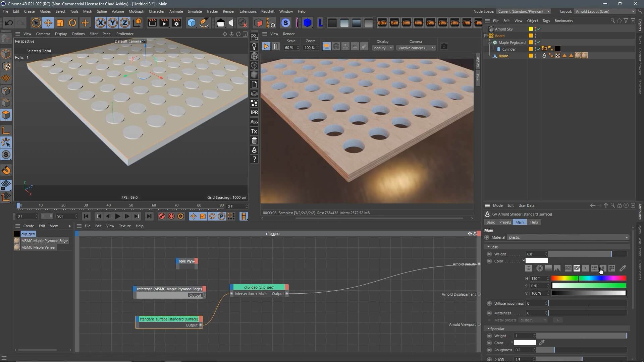Select the Rotate tool icon
The width and height of the screenshot is (644, 362).
pyautogui.click(x=72, y=23)
